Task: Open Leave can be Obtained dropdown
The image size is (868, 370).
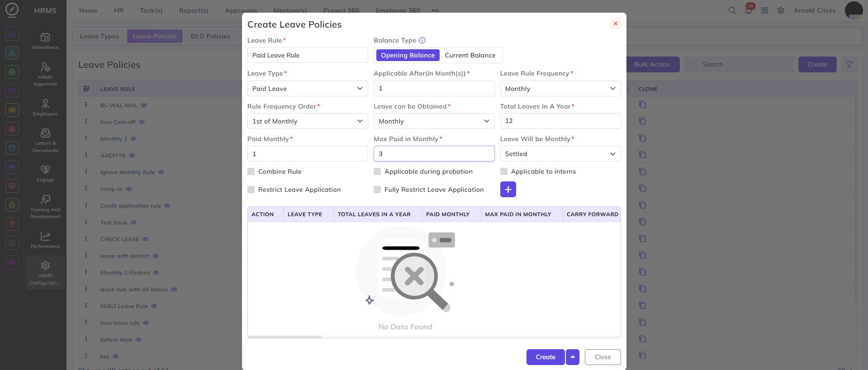Action: click(434, 121)
